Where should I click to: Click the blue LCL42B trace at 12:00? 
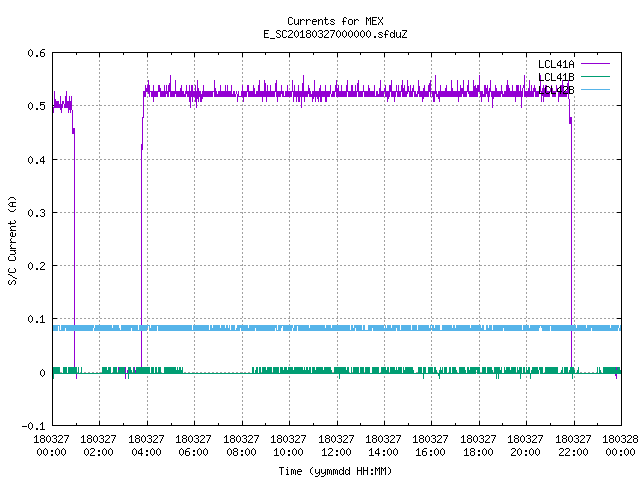[337, 328]
